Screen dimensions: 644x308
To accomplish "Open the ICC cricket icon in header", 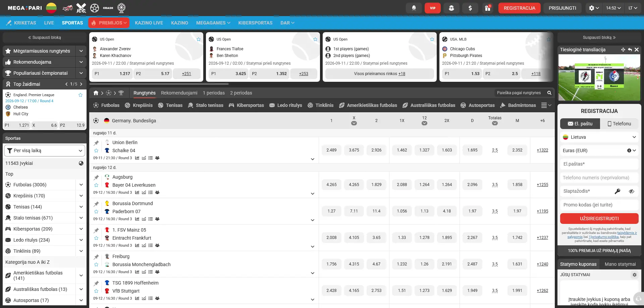I will pyautogui.click(x=81, y=8).
